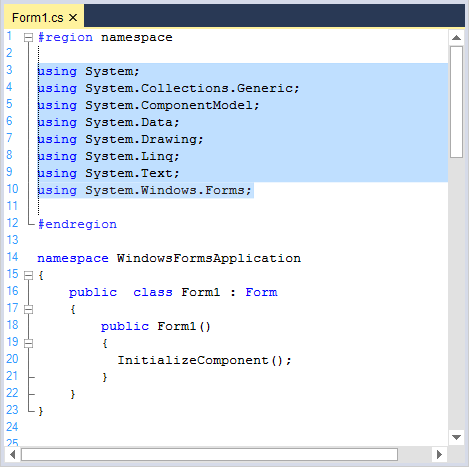
Task: Collapse the Form1 constructor fold on line 19
Action: (x=29, y=343)
